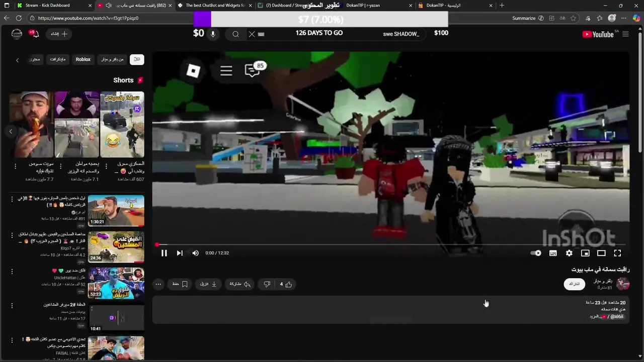This screenshot has width=644, height=362.
Task: Reload the page
Action: pos(19,18)
